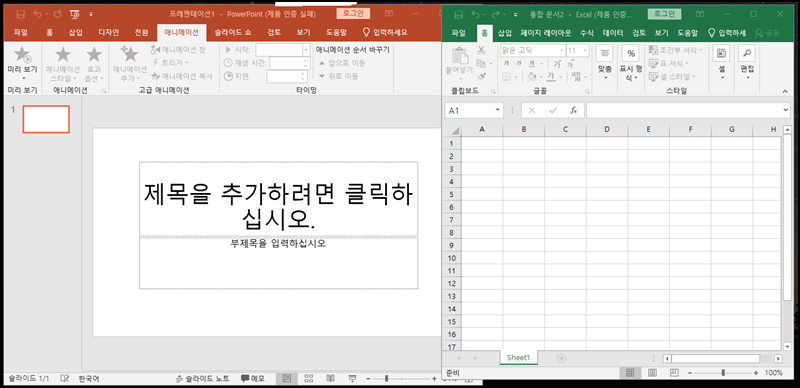This screenshot has height=388, width=800.
Task: Open 조건부 서식 dropdown in Excel
Action: [x=676, y=50]
